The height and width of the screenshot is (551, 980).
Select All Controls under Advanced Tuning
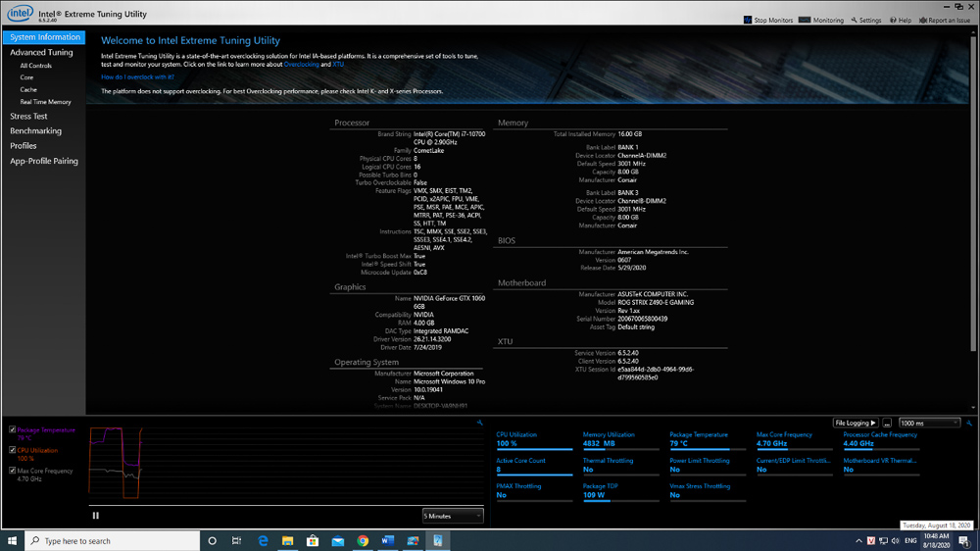35,65
